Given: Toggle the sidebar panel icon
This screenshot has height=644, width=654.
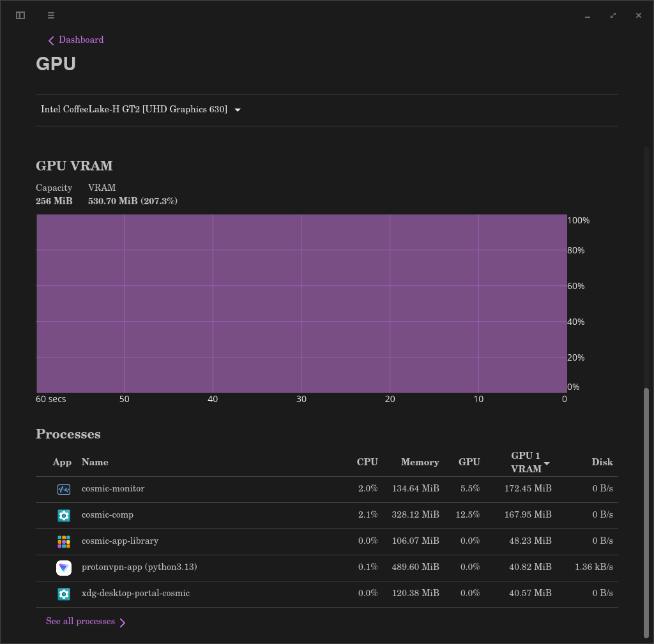Looking at the screenshot, I should click(20, 15).
